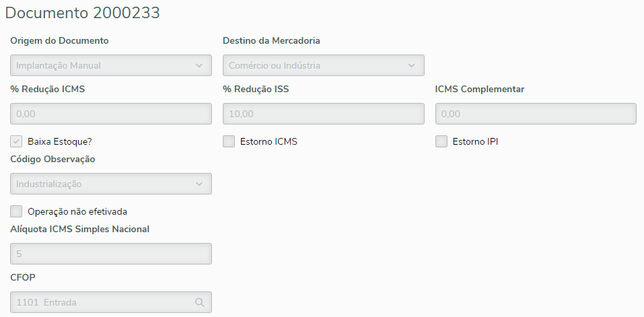Viewport: 644px width, 317px height.
Task: Click the Estorno ICMS label text
Action: 269,141
